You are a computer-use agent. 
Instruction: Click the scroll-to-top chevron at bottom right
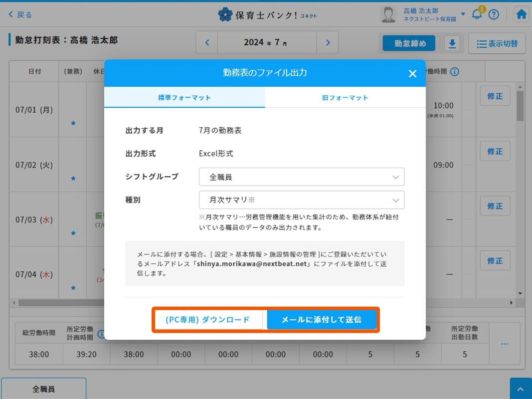point(521,388)
